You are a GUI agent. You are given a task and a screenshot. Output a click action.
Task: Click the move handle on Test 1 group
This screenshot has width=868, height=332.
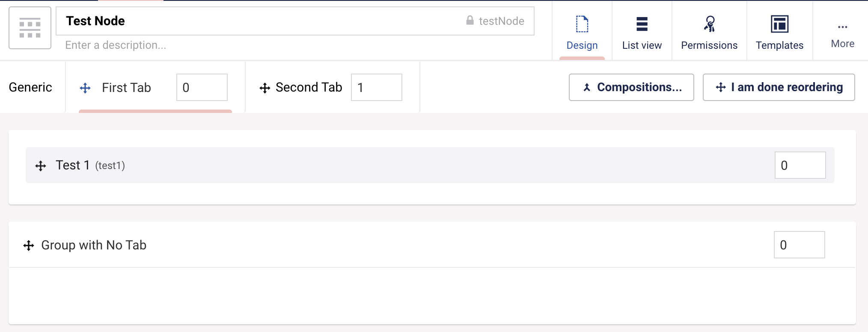40,165
